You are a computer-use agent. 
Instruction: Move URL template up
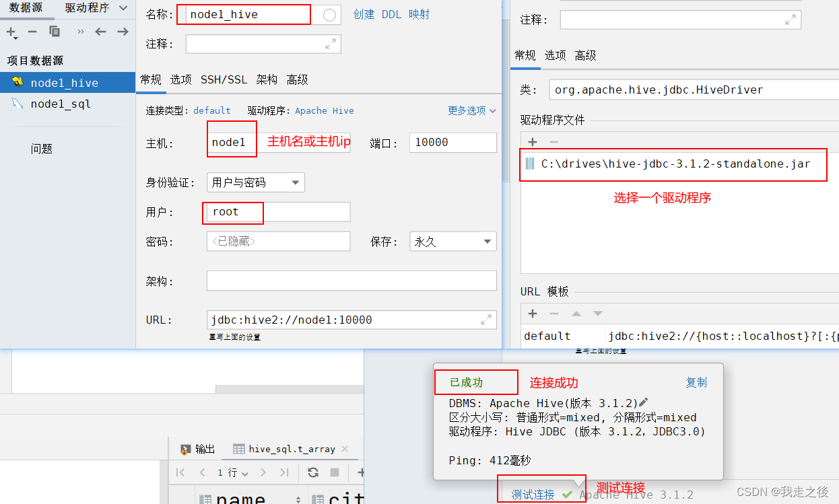[x=576, y=314]
